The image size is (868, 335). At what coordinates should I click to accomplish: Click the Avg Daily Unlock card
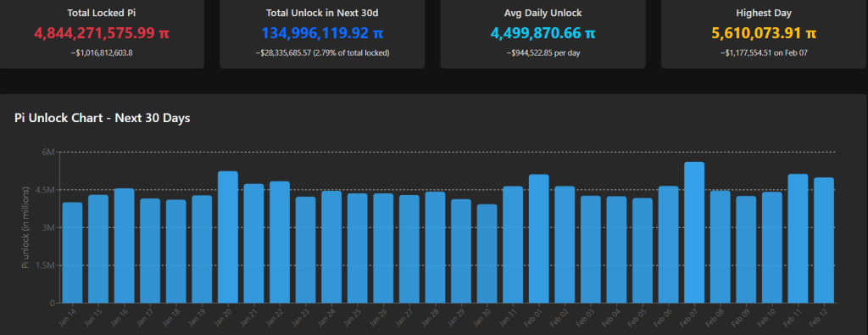click(543, 34)
